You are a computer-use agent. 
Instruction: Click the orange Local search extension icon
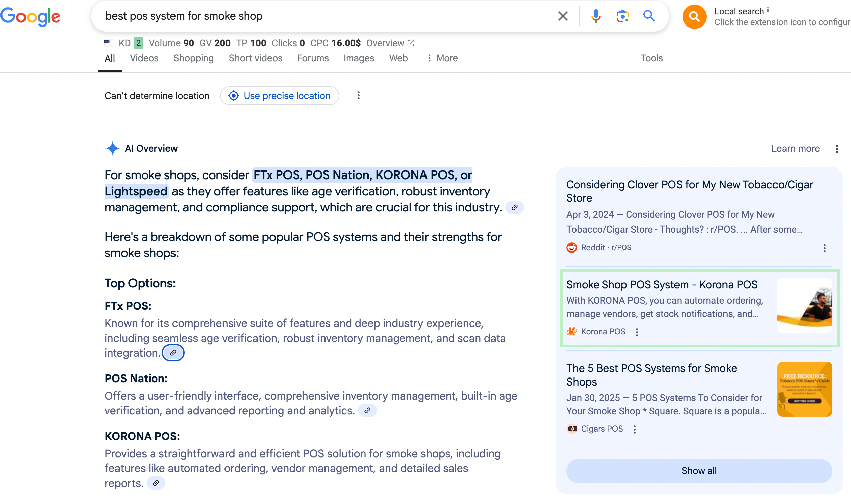click(694, 17)
